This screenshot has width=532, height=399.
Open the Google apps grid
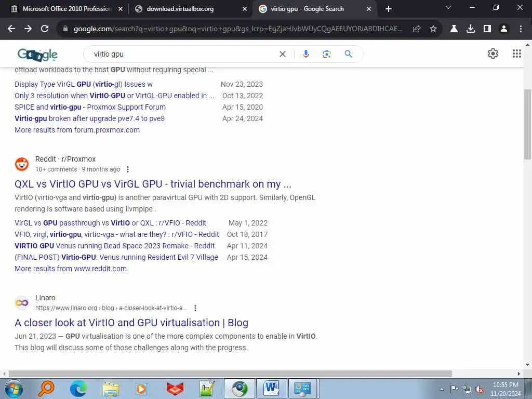517,54
